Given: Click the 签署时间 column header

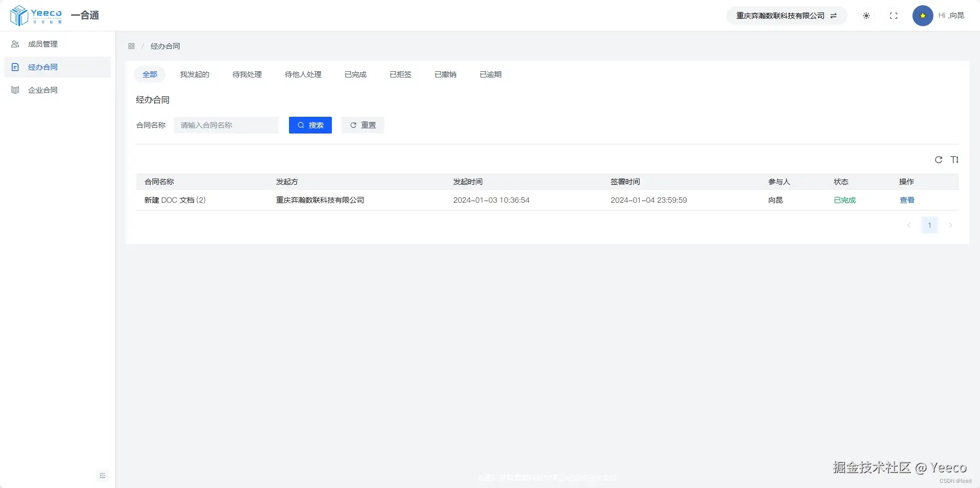Looking at the screenshot, I should coord(625,182).
